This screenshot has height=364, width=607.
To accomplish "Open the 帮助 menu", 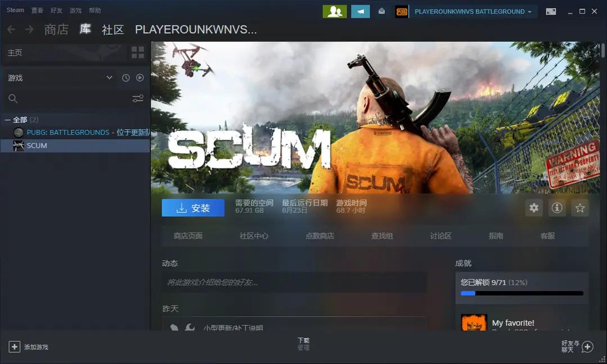I will [x=95, y=11].
